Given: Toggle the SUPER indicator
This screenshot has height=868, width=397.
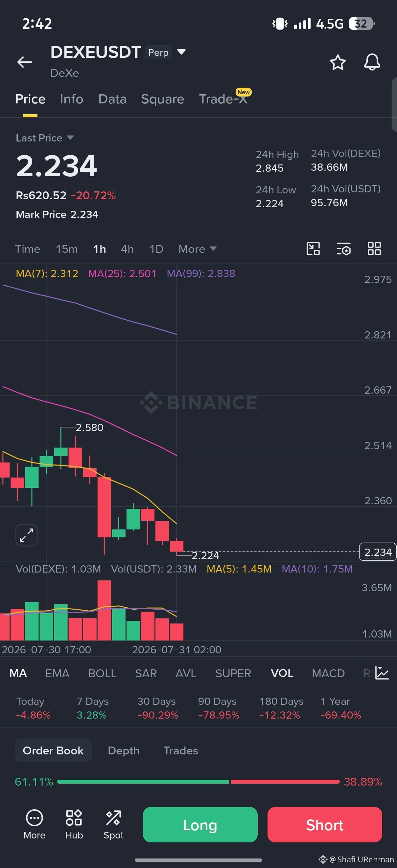Looking at the screenshot, I should pos(233,673).
